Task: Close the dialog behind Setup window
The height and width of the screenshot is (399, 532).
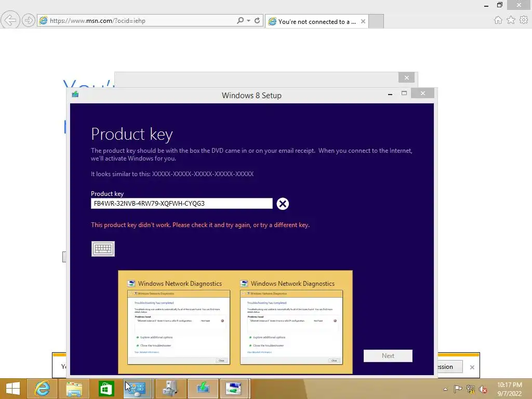Action: pyautogui.click(x=406, y=78)
